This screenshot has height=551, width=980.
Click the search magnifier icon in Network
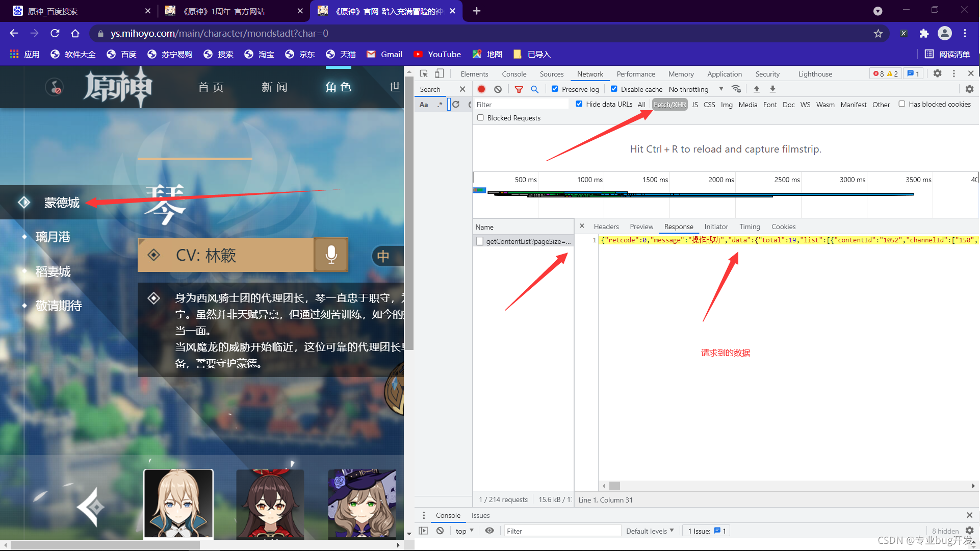point(534,89)
